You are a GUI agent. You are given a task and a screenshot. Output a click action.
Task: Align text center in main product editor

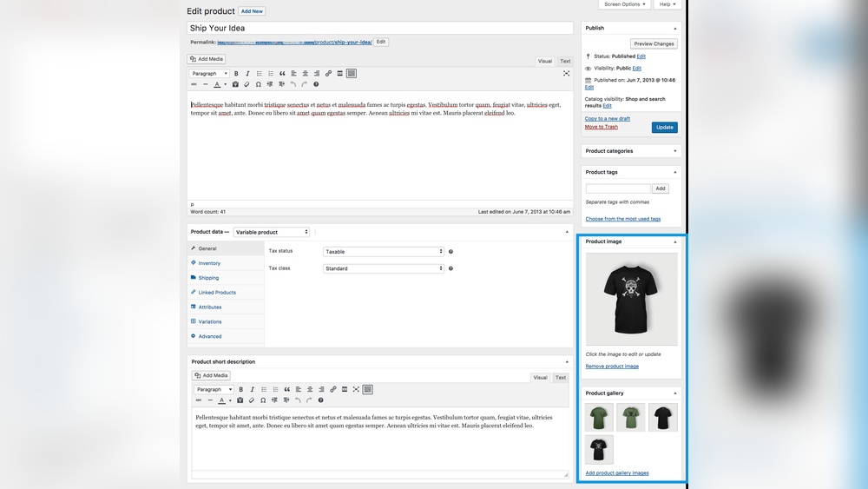coord(305,74)
